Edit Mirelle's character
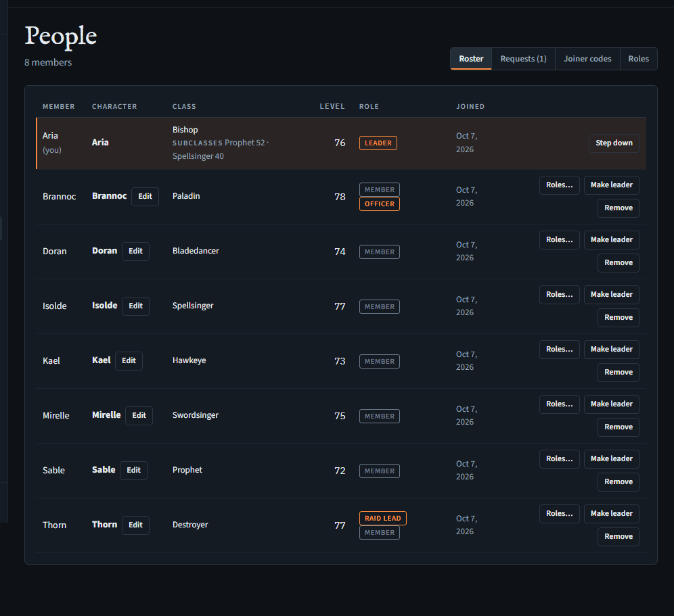This screenshot has height=616, width=674. point(139,415)
